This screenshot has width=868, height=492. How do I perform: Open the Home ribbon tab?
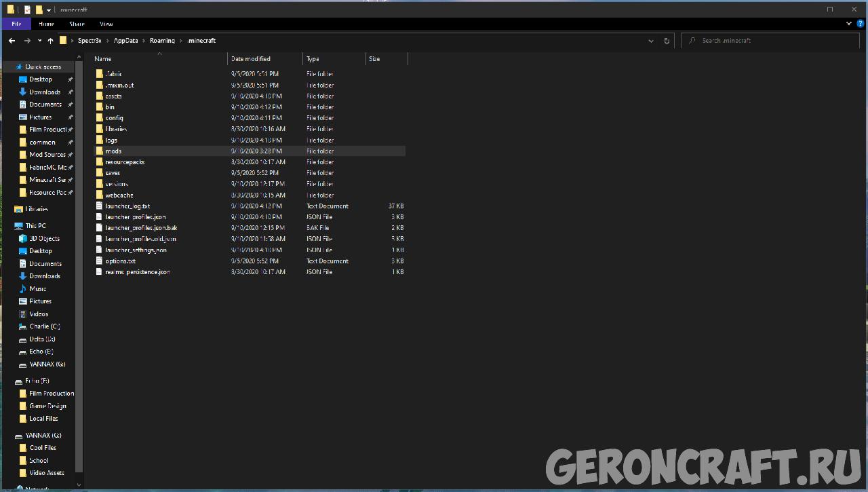point(46,24)
